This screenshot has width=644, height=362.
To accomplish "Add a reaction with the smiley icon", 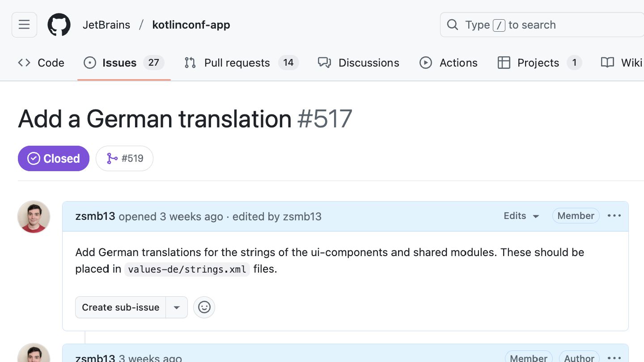I will 204,307.
